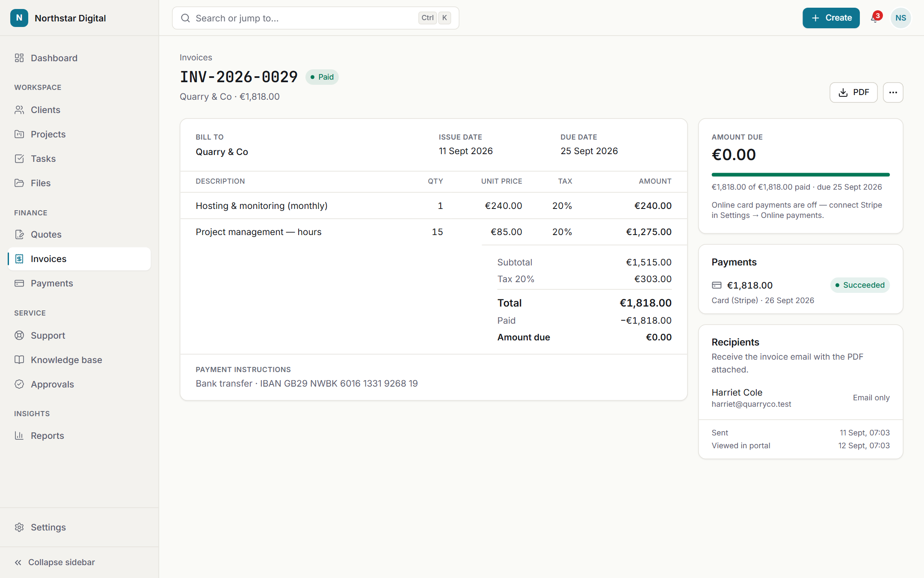Click the Invoices breadcrumb link
924x578 pixels.
196,57
